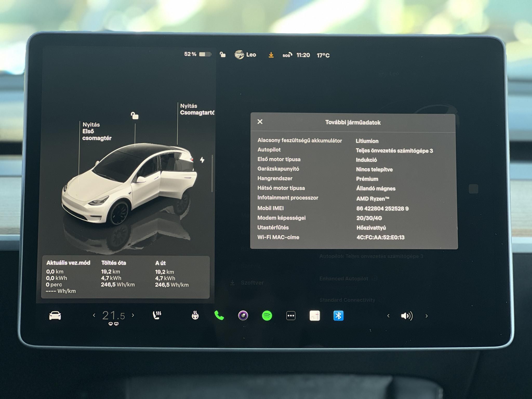532x399 pixels.
Task: Open vehicle controls via the car icon
Action: [x=56, y=315]
